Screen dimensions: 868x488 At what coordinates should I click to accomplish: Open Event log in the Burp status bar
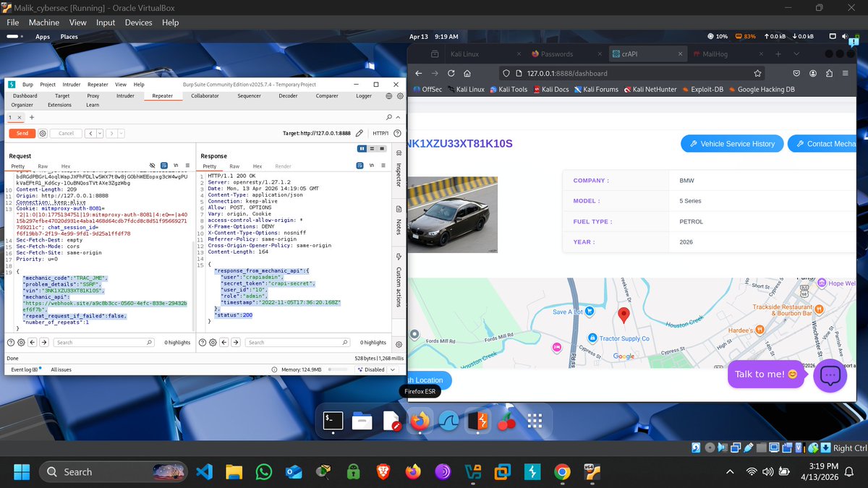point(25,369)
